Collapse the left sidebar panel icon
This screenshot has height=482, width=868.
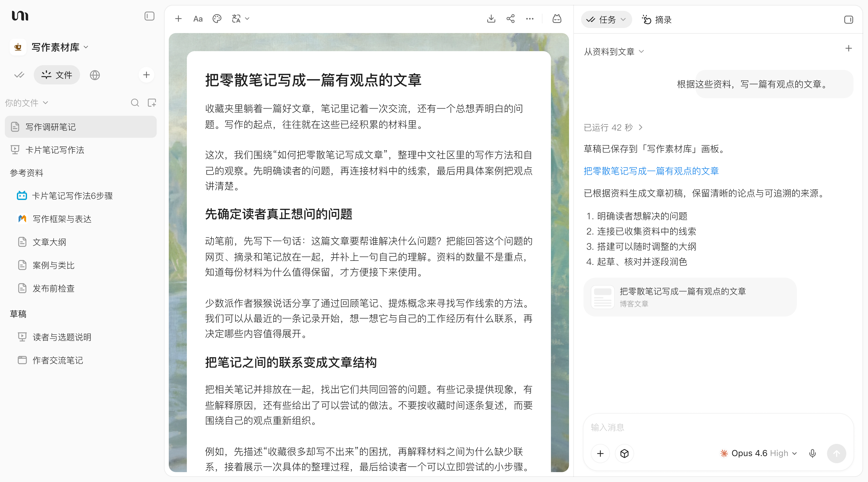point(149,16)
